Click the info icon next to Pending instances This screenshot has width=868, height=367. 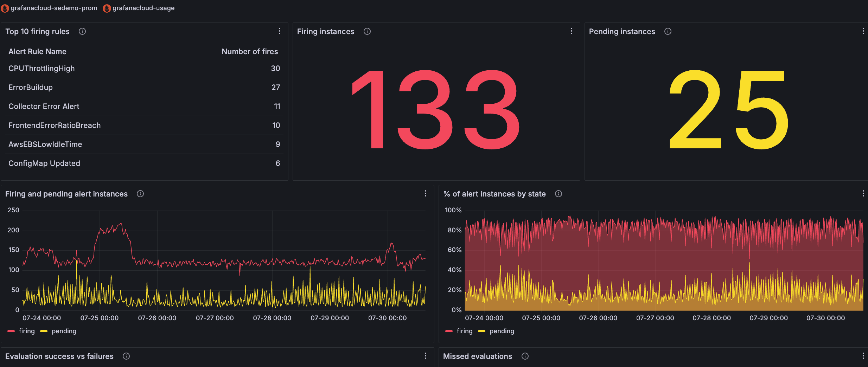[668, 31]
